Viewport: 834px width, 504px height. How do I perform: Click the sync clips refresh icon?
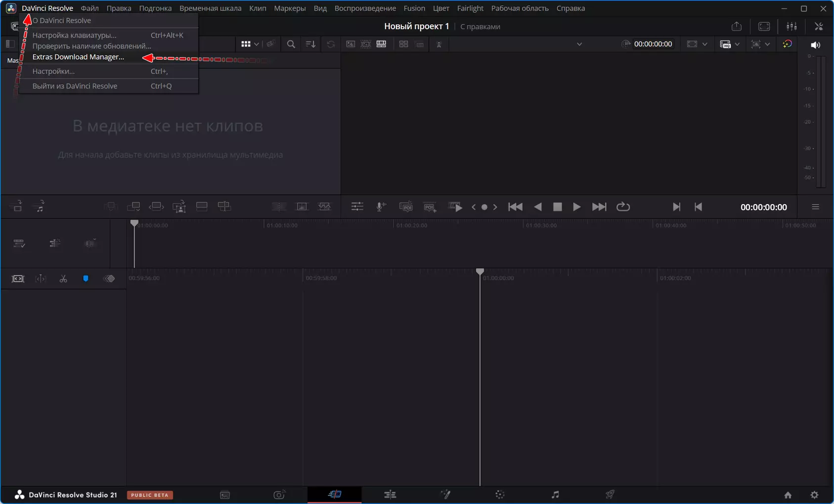(x=331, y=44)
